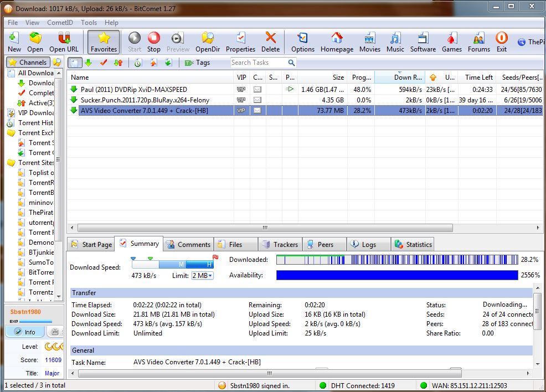This screenshot has width=546, height=392.
Task: Toggle the Favorites panel button
Action: tap(104, 42)
